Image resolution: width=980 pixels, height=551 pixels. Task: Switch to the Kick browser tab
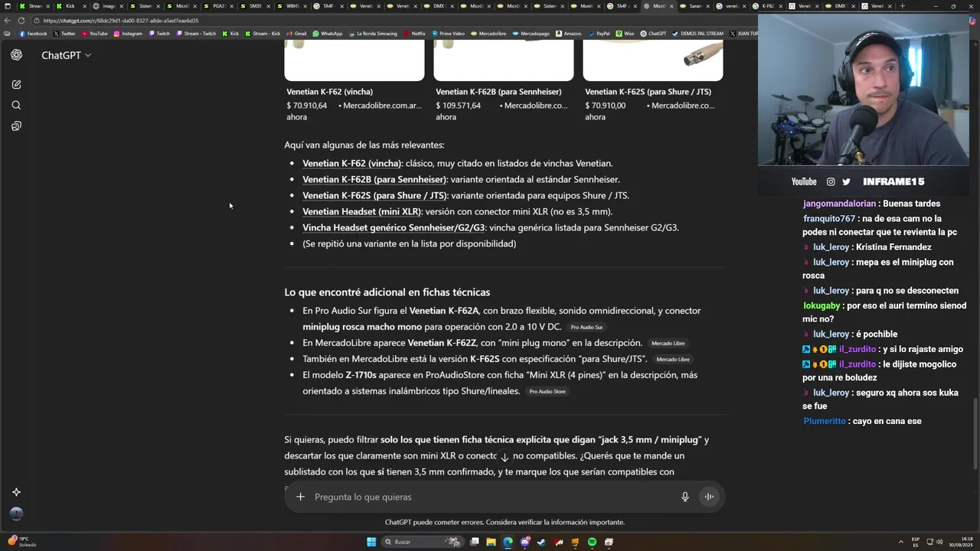pos(70,6)
